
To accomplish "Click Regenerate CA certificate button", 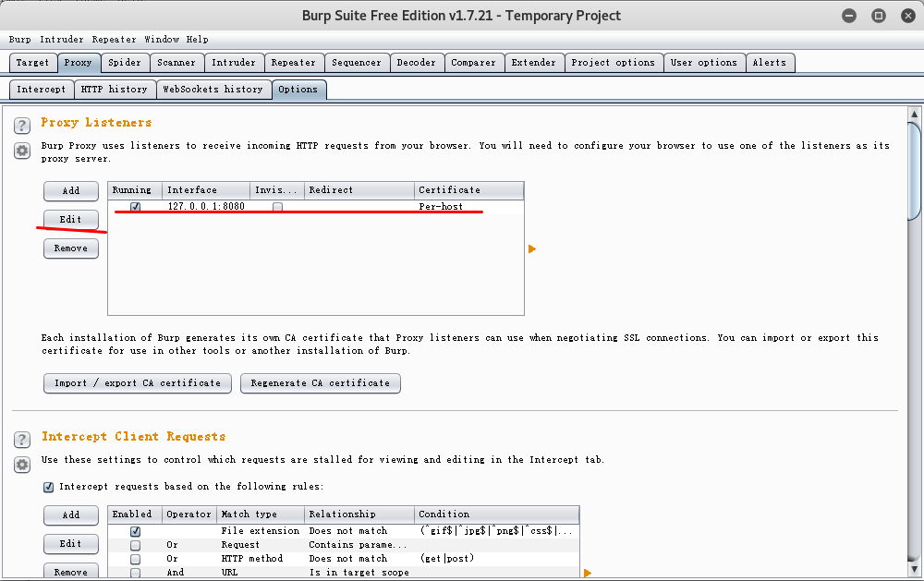I will 320,383.
